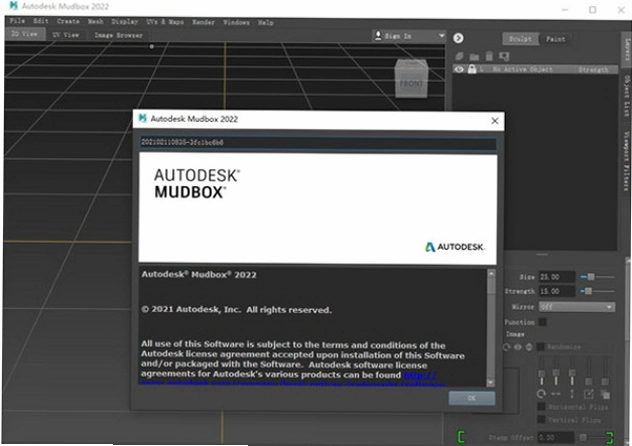Tick the Function checkbox
632x446 pixels.
pyautogui.click(x=543, y=322)
